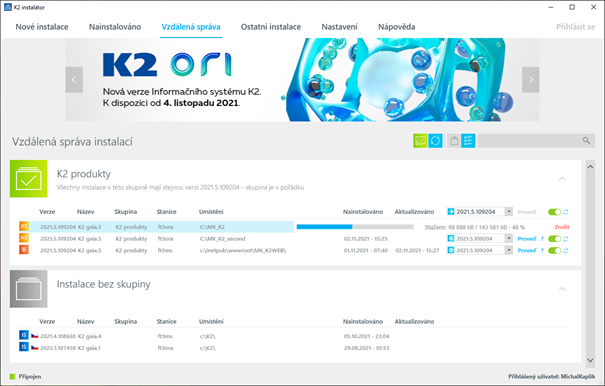Click the download progress bar
Screen dimensions: 605x386
[x=355, y=227]
